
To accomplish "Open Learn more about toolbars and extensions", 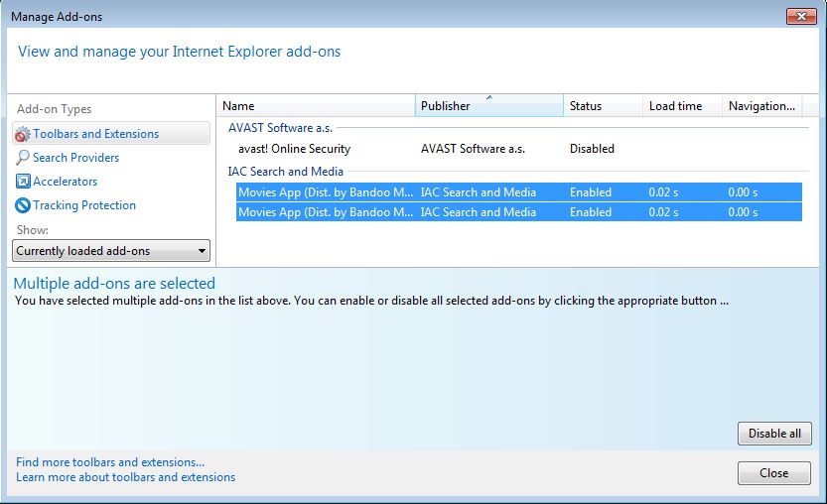I will 125,477.
